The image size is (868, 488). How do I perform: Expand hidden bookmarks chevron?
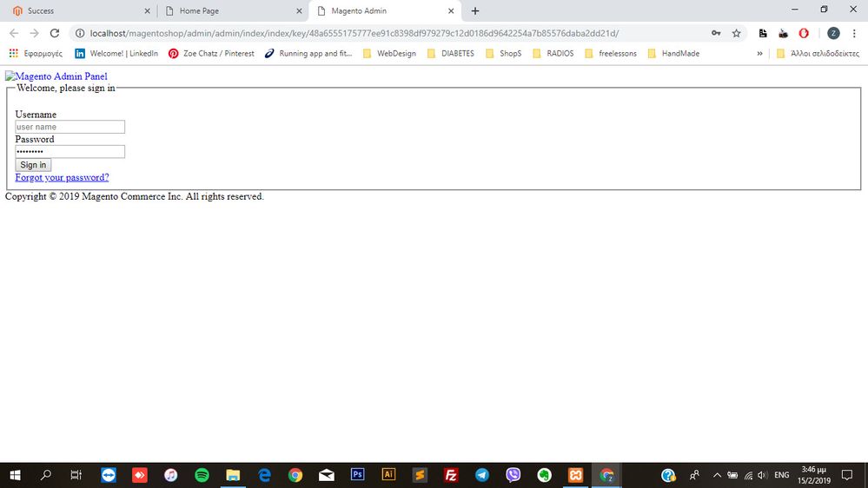point(759,53)
